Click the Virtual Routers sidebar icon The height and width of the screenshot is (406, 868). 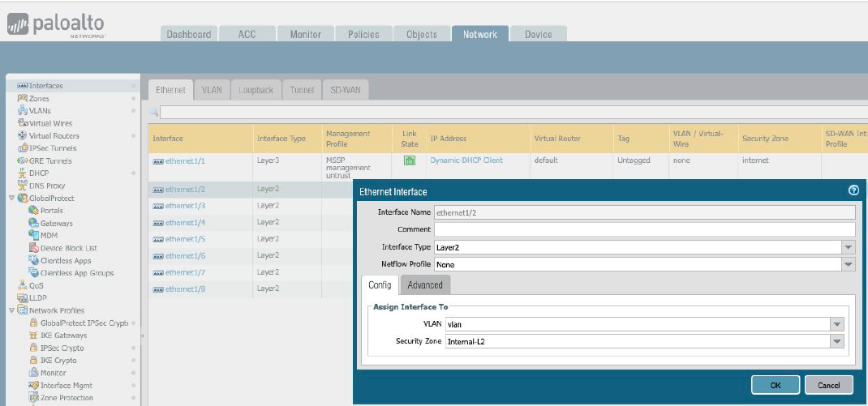23,136
